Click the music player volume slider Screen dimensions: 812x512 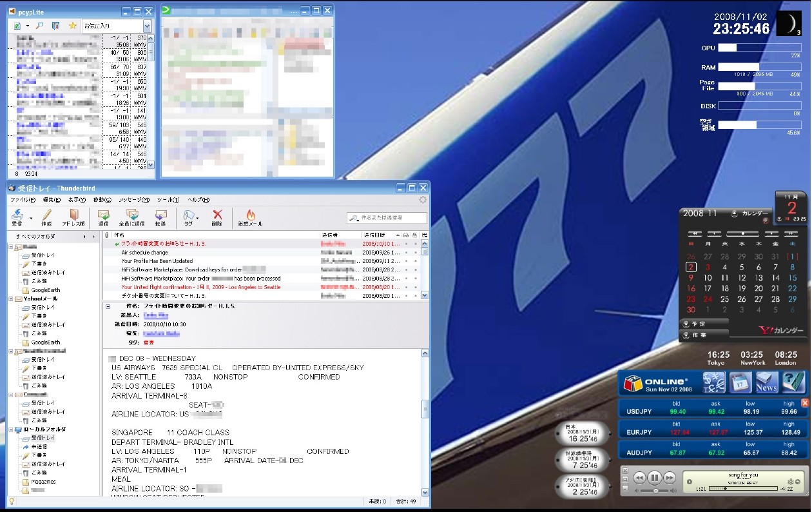tap(656, 491)
